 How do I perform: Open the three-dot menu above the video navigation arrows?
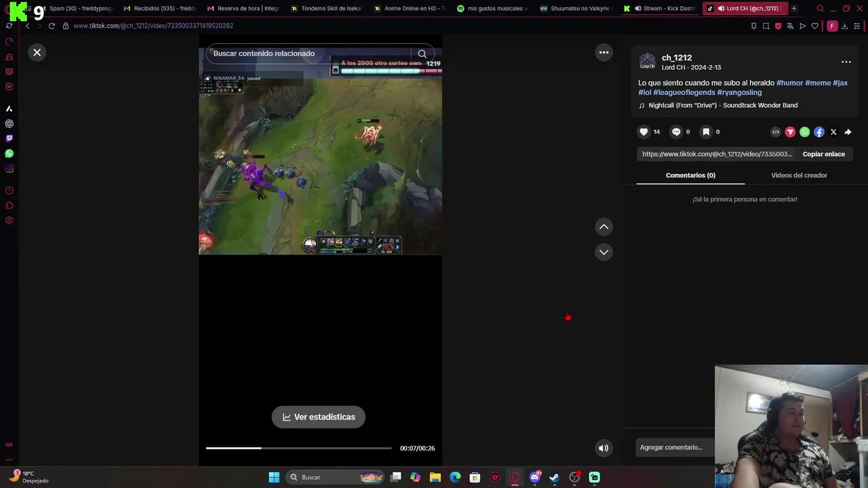point(604,52)
